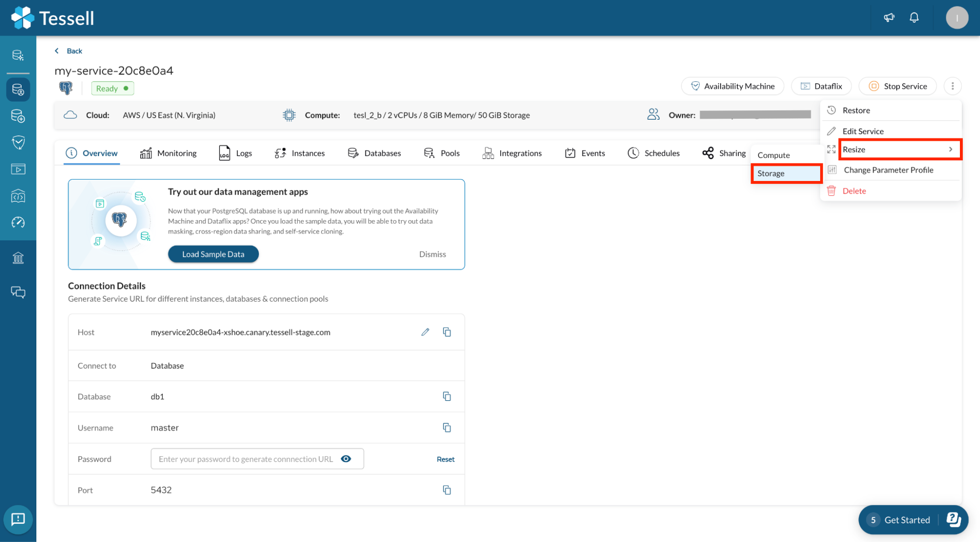Select Compute in the Resize submenu
The width and height of the screenshot is (980, 542).
coord(786,155)
